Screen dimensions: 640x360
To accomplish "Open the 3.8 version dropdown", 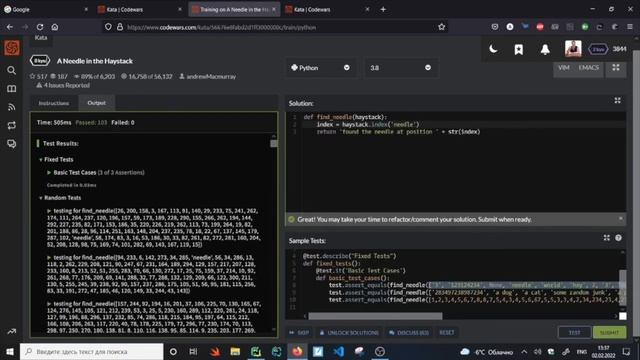I will (400, 68).
